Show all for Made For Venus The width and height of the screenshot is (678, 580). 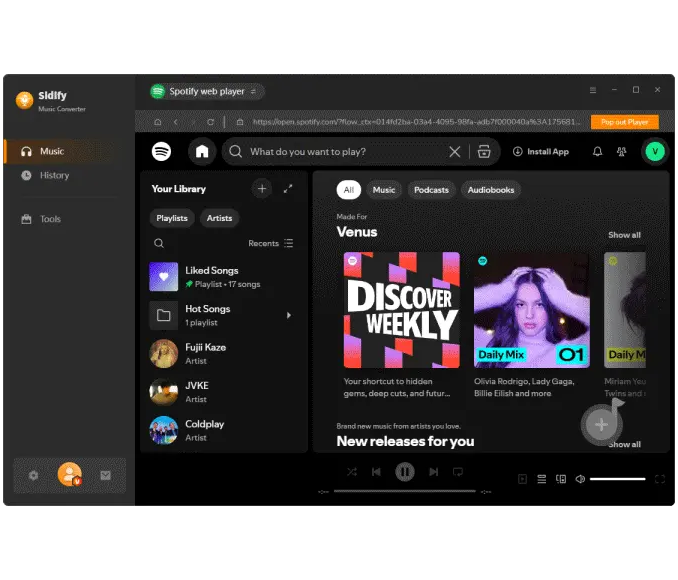624,235
